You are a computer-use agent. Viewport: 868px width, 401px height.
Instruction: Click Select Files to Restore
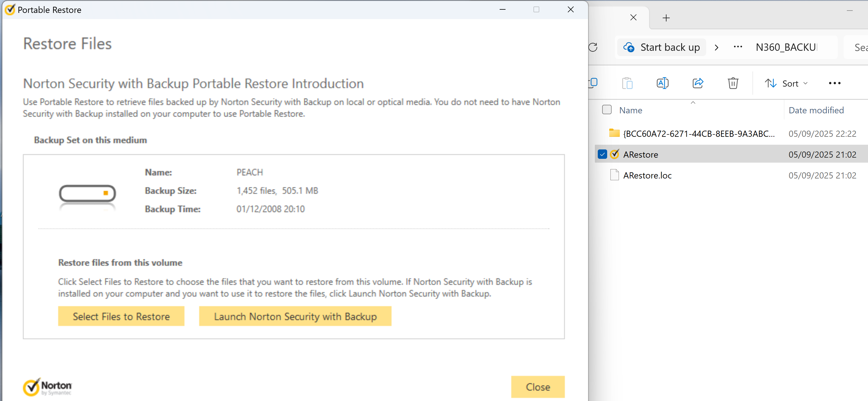click(121, 316)
